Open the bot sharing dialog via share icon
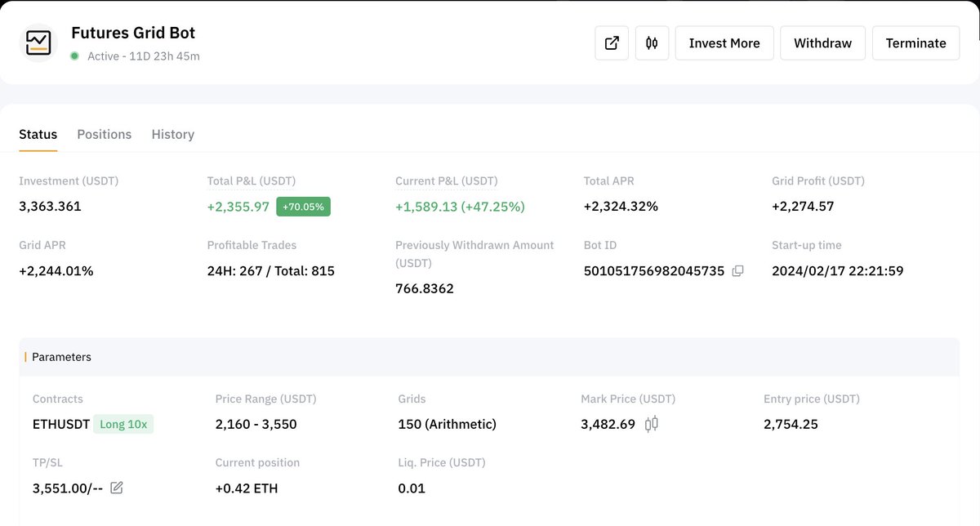 [x=611, y=42]
